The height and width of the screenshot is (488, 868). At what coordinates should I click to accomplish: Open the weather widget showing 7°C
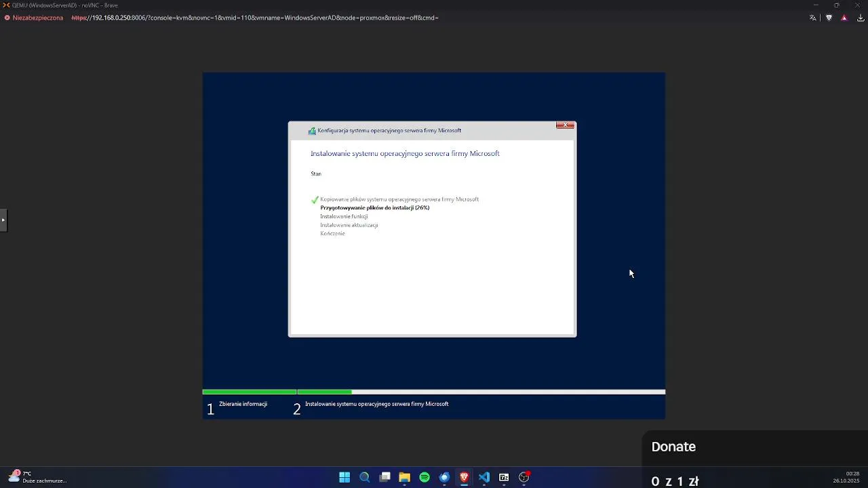[37, 477]
